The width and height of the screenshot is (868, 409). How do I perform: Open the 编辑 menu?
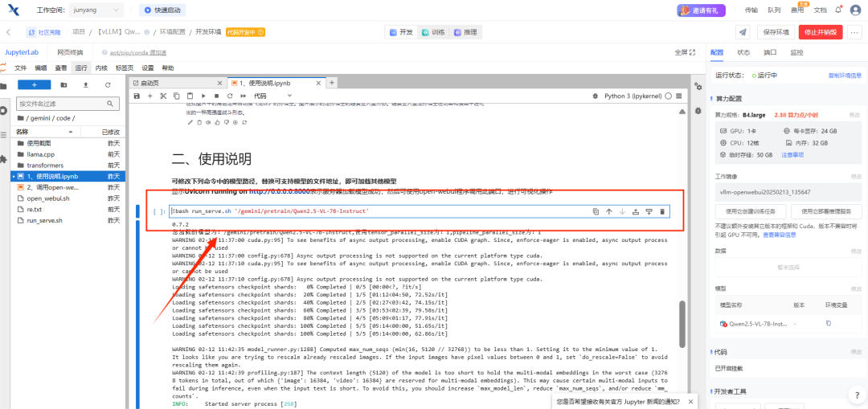point(41,68)
